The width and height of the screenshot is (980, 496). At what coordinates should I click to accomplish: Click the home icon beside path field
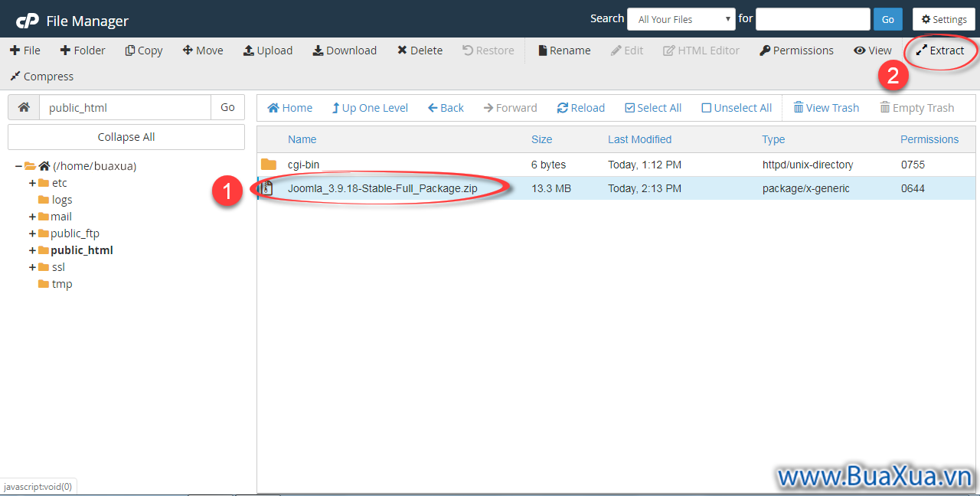pyautogui.click(x=24, y=107)
